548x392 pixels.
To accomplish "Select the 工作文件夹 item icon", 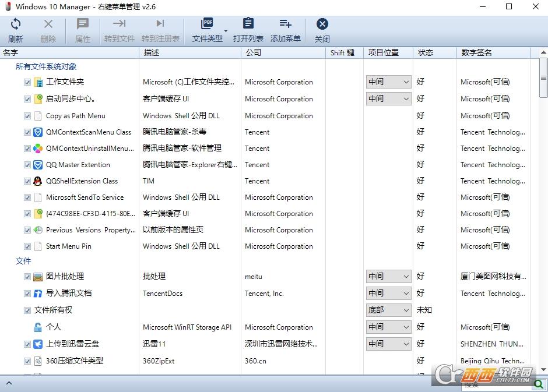I will coord(38,82).
